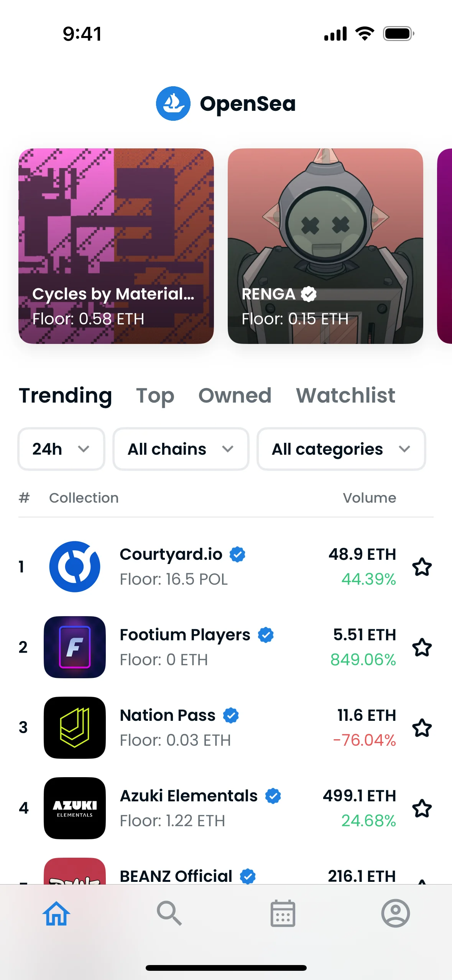Viewport: 452px width, 980px height.
Task: Toggle watchlist star for Footium Players
Action: coord(422,647)
